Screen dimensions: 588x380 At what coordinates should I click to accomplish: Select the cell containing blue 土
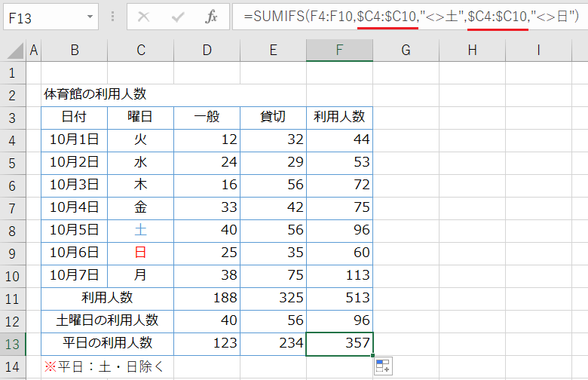click(x=140, y=230)
